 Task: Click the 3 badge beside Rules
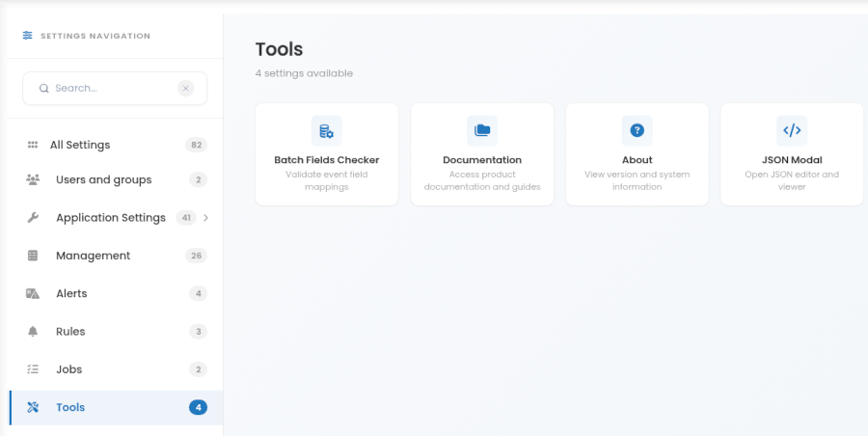[x=198, y=331]
